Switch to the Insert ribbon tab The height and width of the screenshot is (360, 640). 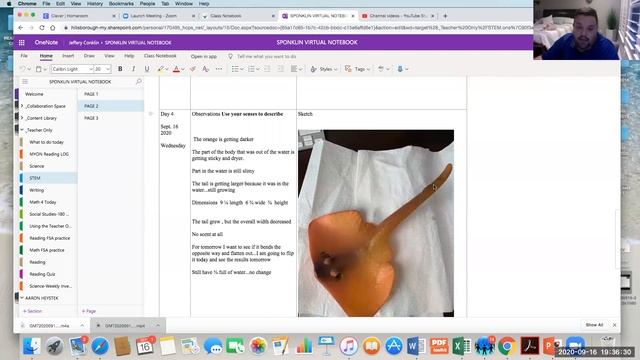click(68, 56)
